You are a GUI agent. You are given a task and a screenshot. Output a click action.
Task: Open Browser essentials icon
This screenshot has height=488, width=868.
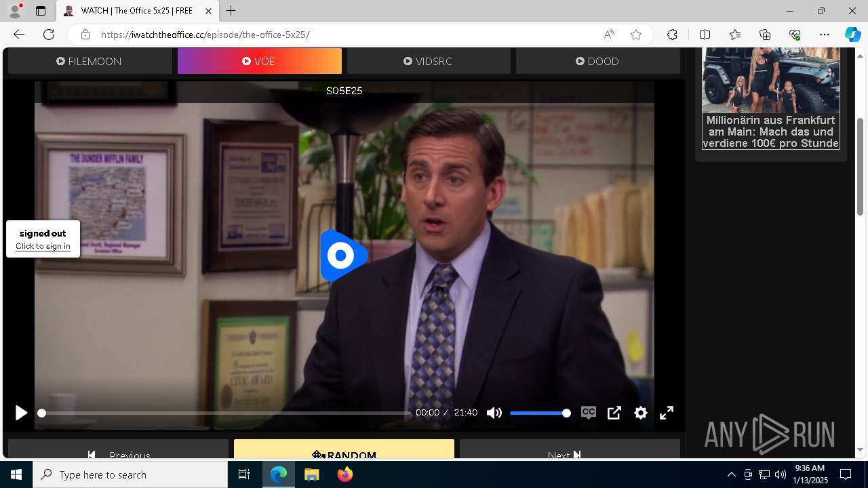pos(795,35)
